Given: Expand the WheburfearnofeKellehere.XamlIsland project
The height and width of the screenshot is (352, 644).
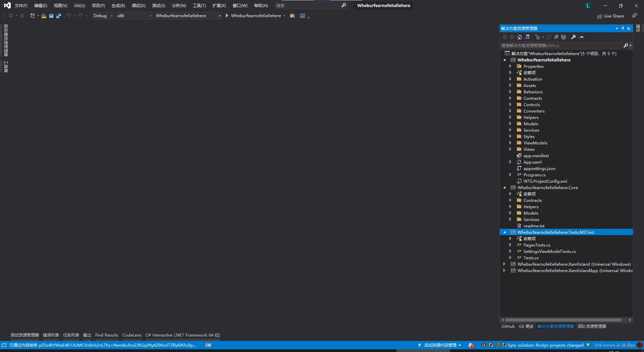Looking at the screenshot, I should (504, 264).
